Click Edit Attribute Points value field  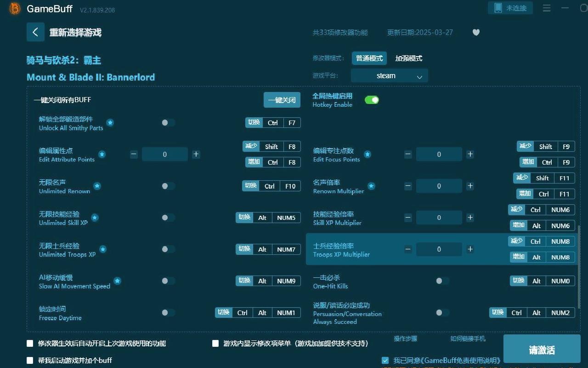[x=165, y=155]
